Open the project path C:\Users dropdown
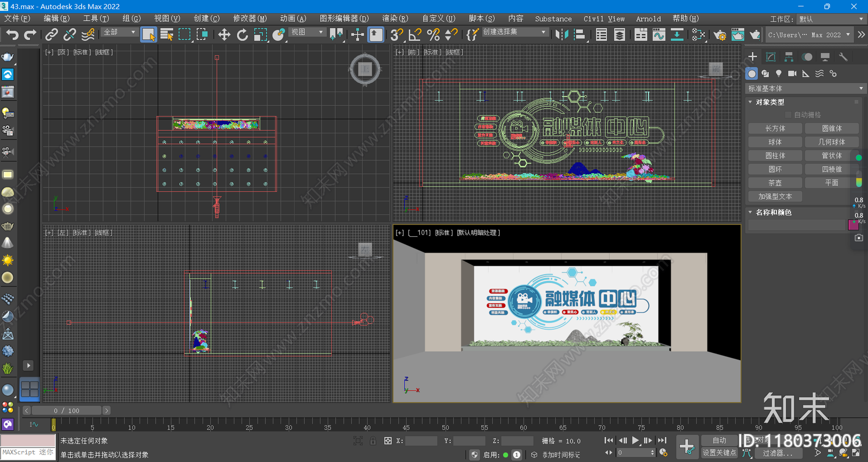 tap(808, 35)
